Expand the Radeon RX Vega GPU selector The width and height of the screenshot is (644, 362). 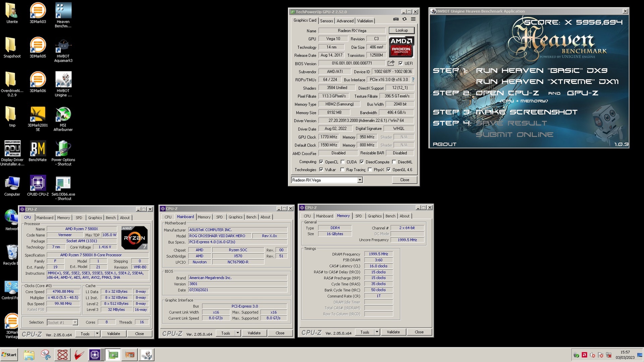pyautogui.click(x=360, y=180)
